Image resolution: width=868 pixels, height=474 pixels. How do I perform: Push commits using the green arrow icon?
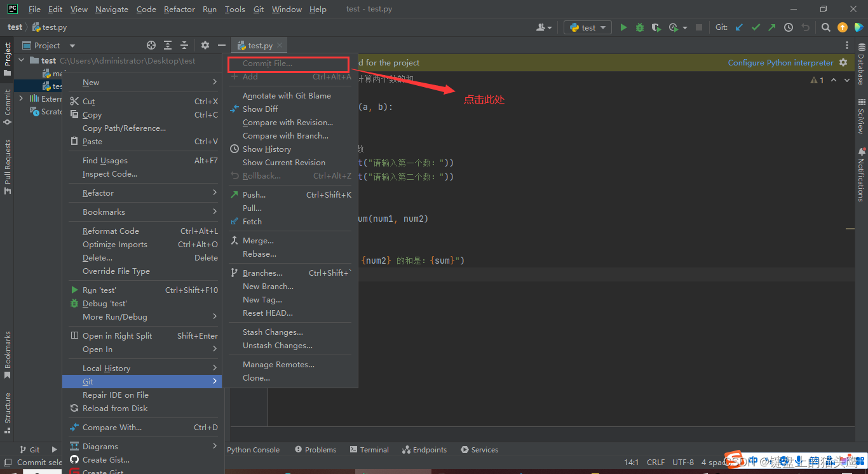tap(772, 27)
